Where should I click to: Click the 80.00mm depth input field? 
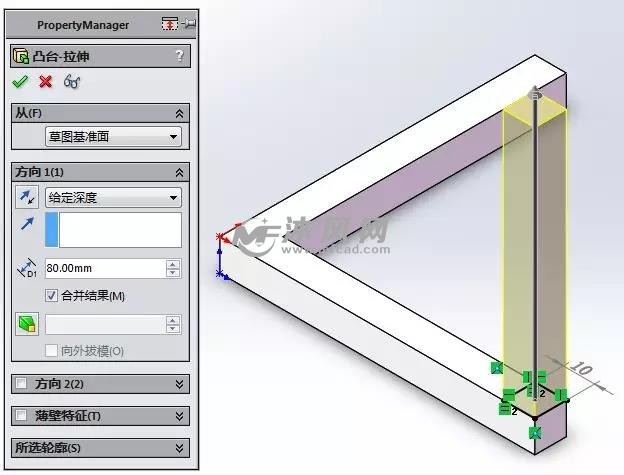(x=105, y=268)
